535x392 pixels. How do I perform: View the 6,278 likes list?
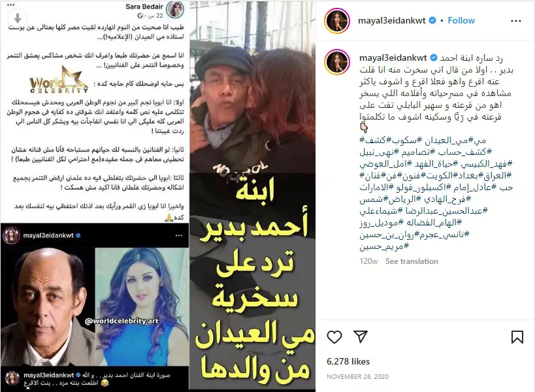point(348,361)
